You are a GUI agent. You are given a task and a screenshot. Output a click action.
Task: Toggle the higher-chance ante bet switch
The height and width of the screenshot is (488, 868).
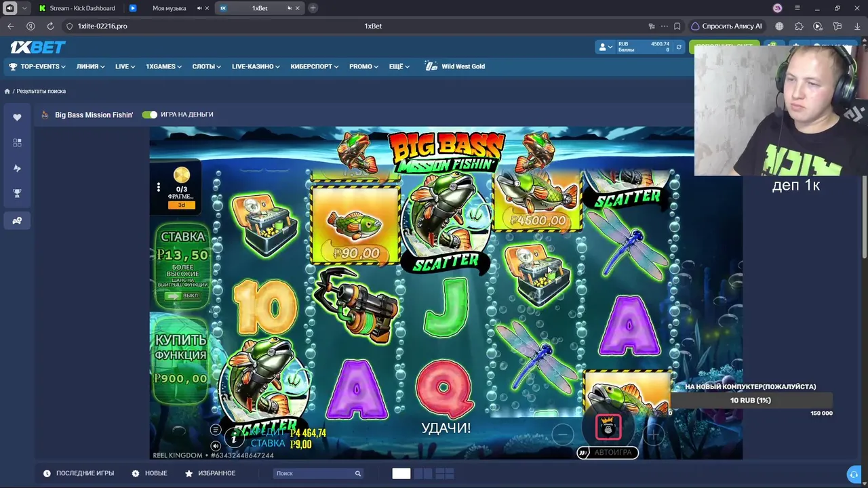click(182, 296)
